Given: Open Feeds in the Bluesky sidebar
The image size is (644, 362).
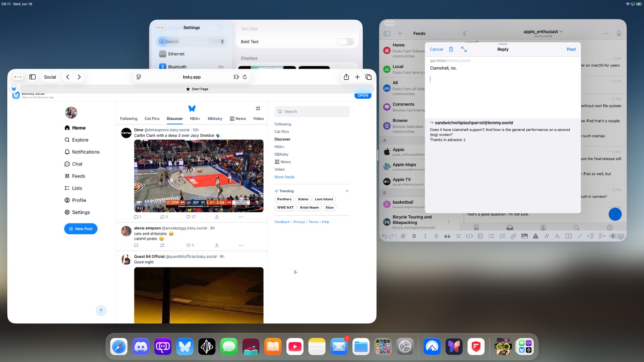Looking at the screenshot, I should [75, 176].
